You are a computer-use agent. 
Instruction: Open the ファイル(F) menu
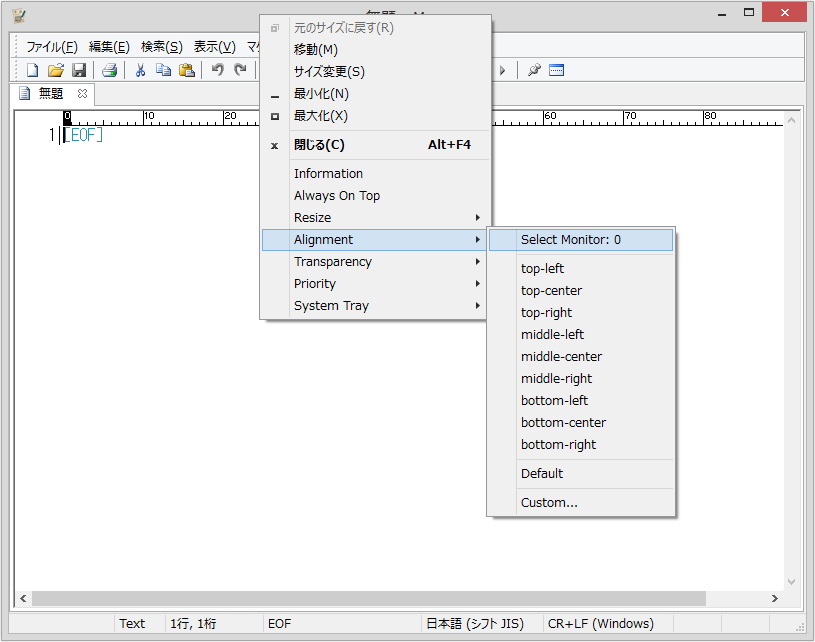(52, 47)
